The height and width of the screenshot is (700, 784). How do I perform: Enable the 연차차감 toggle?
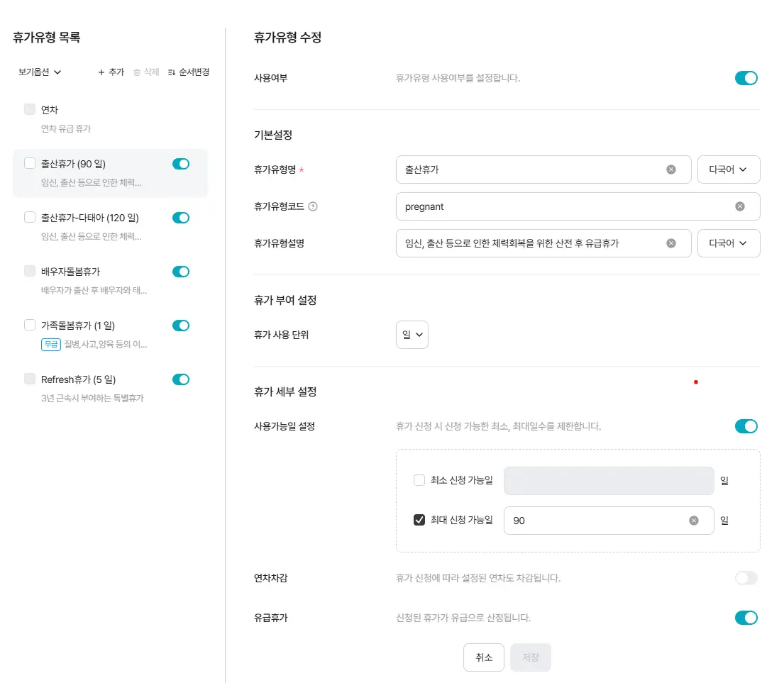[x=746, y=578]
